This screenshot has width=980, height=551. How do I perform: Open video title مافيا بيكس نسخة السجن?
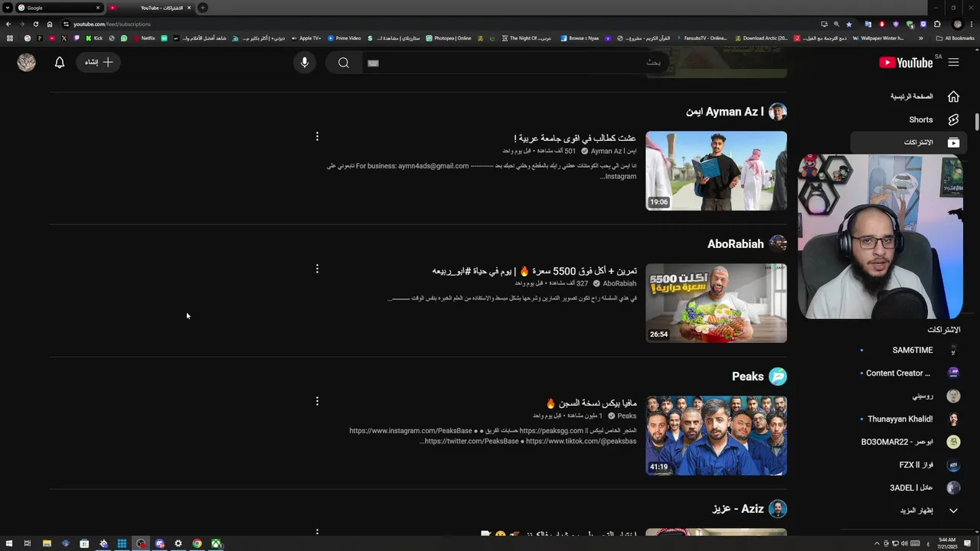(591, 403)
